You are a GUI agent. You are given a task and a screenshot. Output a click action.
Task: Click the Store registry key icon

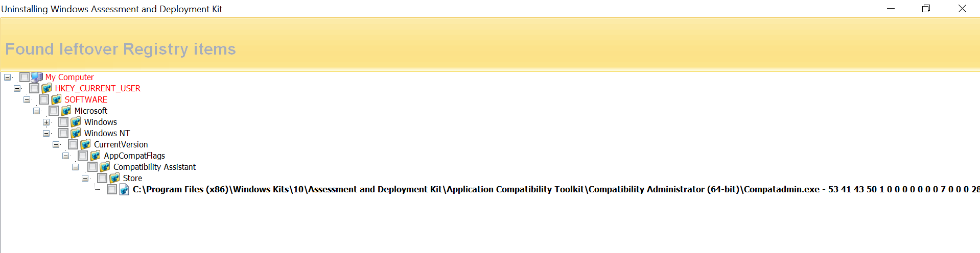114,178
